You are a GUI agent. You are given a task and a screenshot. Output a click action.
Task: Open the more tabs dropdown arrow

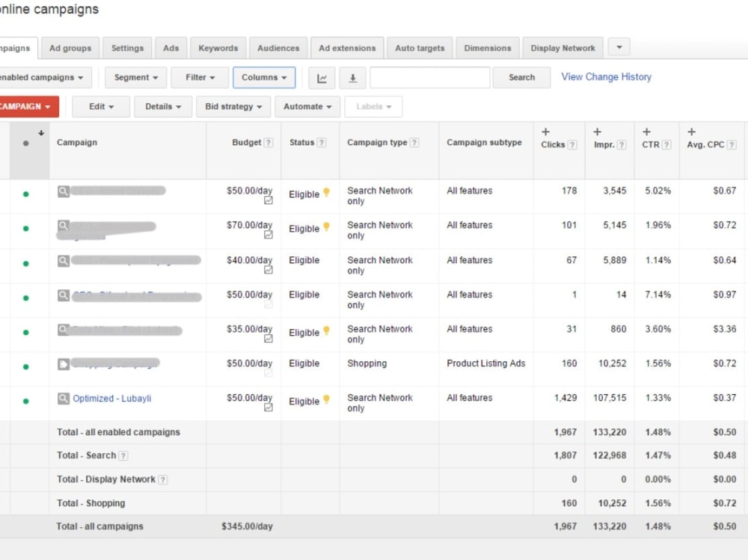point(619,47)
